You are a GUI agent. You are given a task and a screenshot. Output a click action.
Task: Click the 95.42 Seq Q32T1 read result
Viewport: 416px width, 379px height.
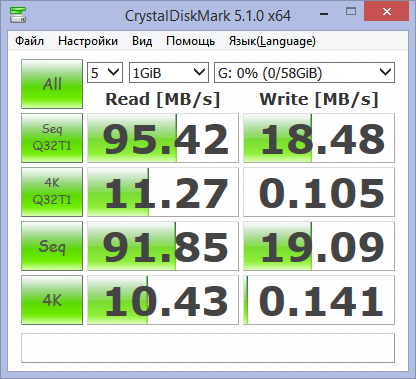point(163,138)
